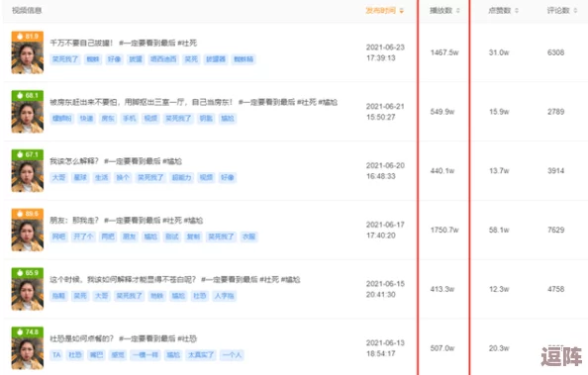The image size is (588, 375).
Task: Click publish time 2021-06-23 17:39:13
Action: (x=385, y=52)
